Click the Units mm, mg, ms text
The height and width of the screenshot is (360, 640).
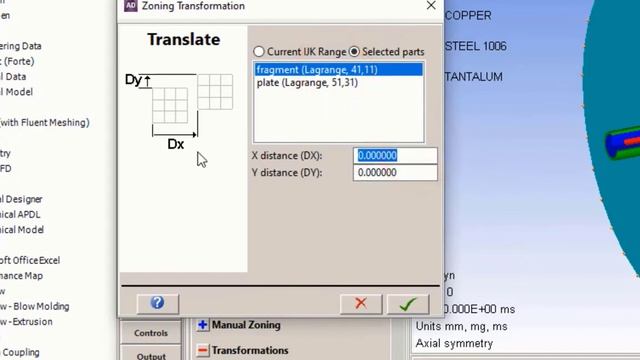tap(462, 327)
